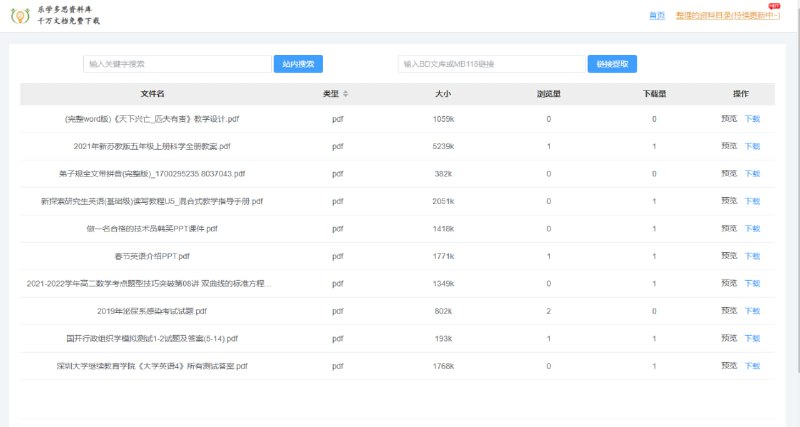Image resolution: width=800 pixels, height=427 pixels.
Task: Preview the 春节英语介绍PPT file
Action: click(x=728, y=256)
